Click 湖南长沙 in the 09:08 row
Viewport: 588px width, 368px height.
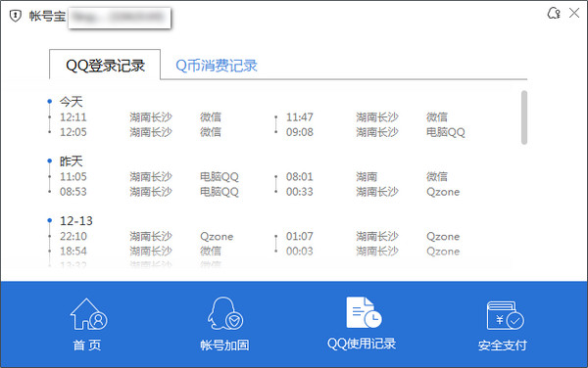tap(377, 132)
